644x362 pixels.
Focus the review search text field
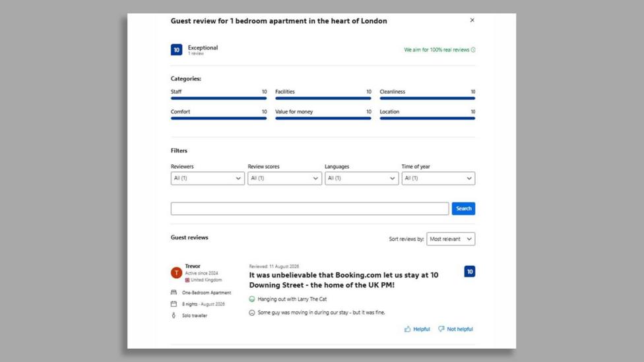(309, 208)
